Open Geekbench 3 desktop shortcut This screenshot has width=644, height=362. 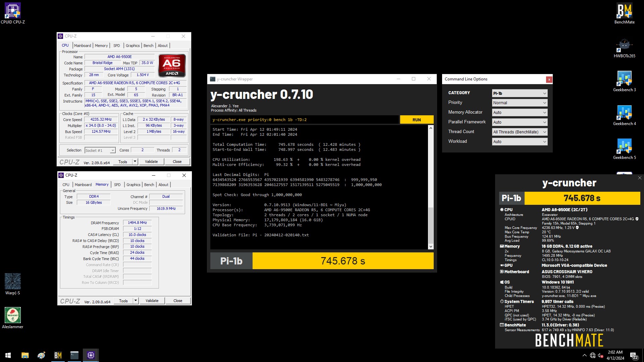[624, 81]
